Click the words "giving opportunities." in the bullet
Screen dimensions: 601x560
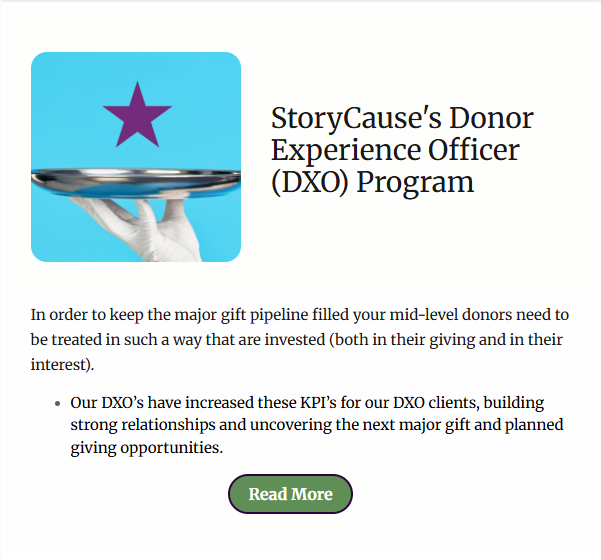pos(146,448)
